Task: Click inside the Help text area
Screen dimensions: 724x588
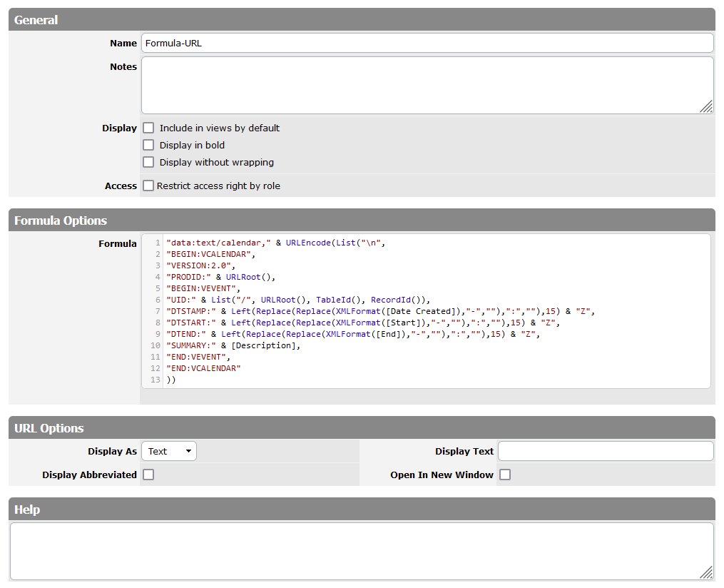Action: (x=361, y=551)
